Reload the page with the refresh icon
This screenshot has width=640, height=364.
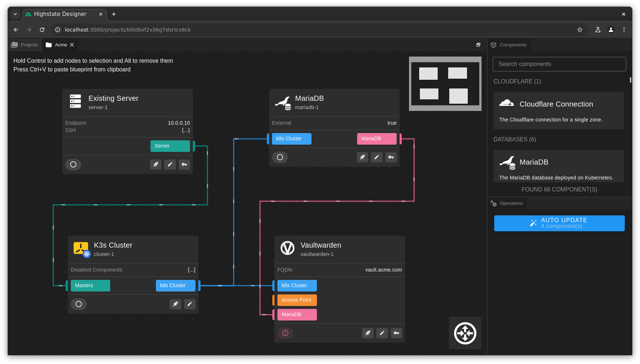[x=42, y=30]
